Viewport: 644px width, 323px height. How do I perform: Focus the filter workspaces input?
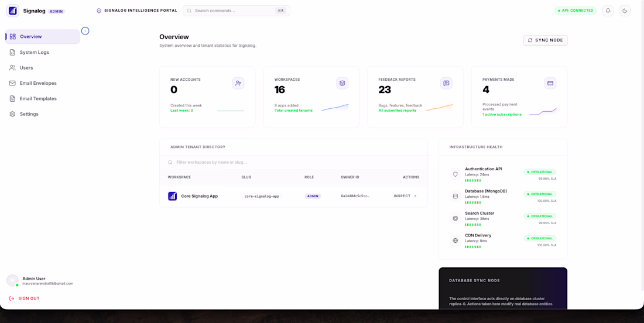pos(293,163)
